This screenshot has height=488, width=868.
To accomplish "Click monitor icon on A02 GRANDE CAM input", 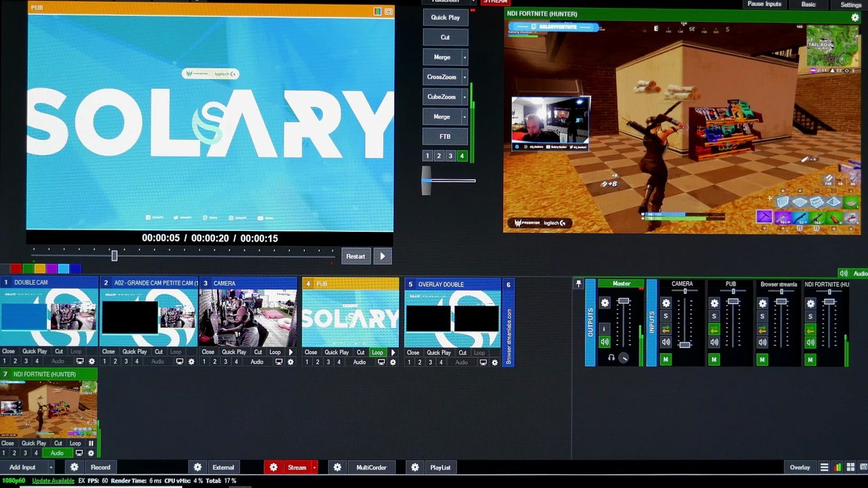I will [x=180, y=362].
